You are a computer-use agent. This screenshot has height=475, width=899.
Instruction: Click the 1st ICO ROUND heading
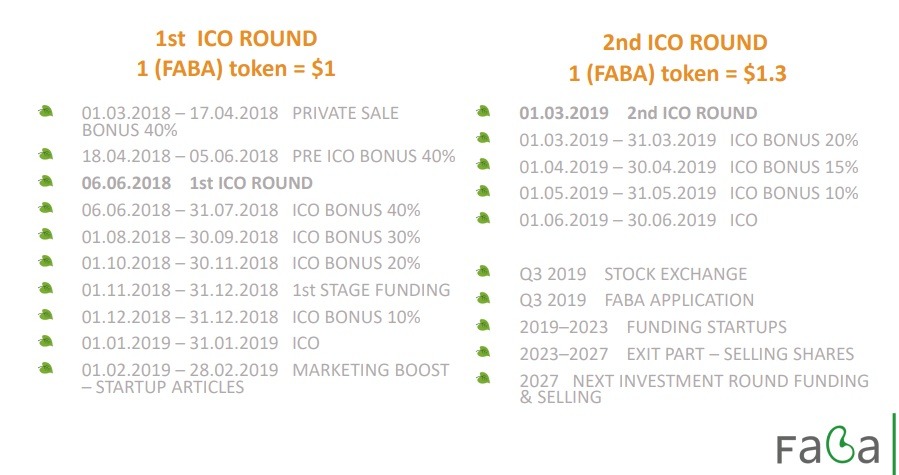[x=236, y=40]
